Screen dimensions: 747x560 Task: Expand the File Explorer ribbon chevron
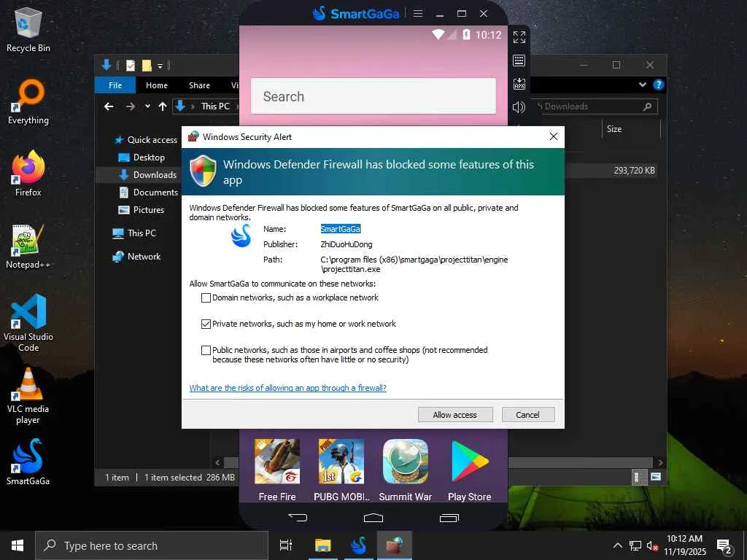642,85
